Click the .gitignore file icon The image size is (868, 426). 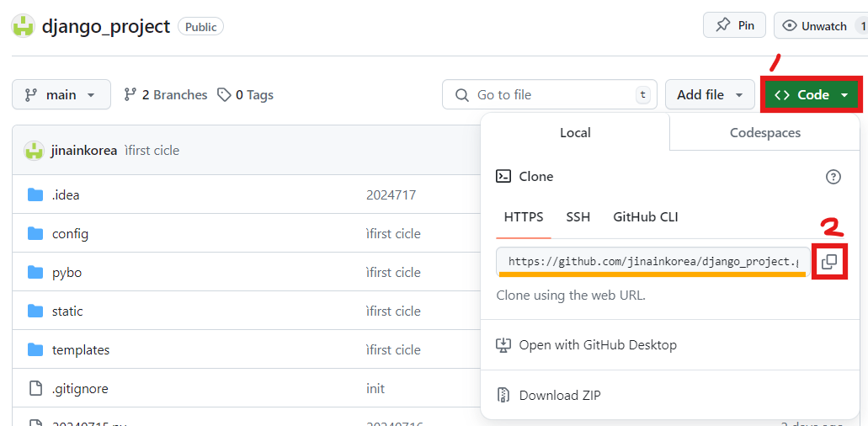coord(35,388)
